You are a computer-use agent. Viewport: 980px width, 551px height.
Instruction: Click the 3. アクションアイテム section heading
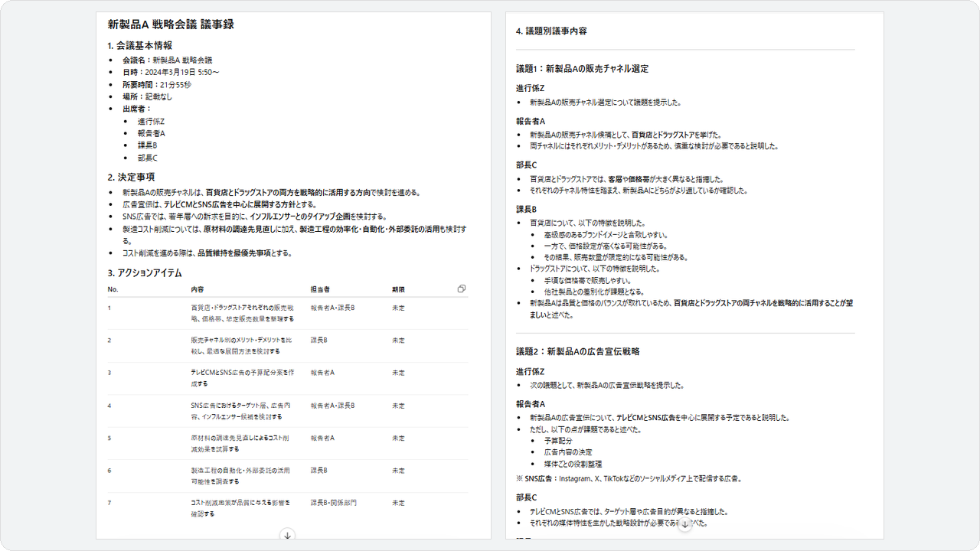(x=145, y=272)
